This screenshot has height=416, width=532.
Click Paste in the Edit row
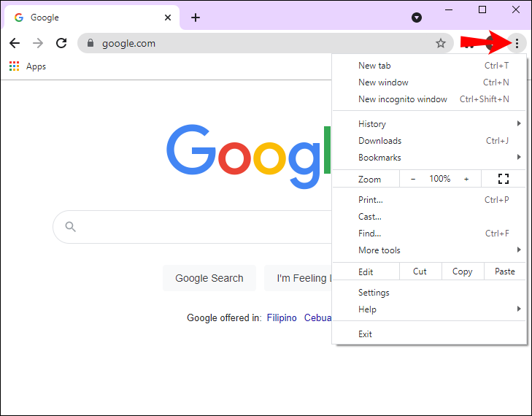505,271
